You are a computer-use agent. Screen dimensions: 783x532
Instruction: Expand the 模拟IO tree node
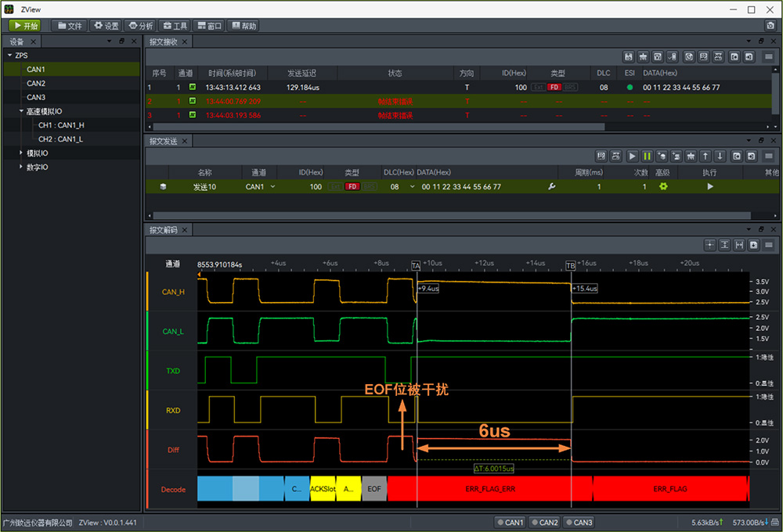point(21,153)
